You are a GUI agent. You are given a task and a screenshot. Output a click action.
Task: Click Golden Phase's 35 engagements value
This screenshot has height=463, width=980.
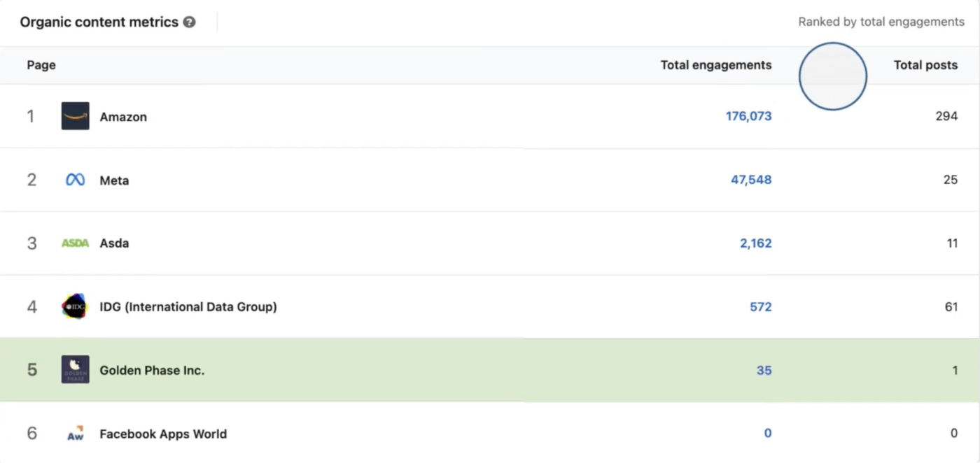click(764, 370)
